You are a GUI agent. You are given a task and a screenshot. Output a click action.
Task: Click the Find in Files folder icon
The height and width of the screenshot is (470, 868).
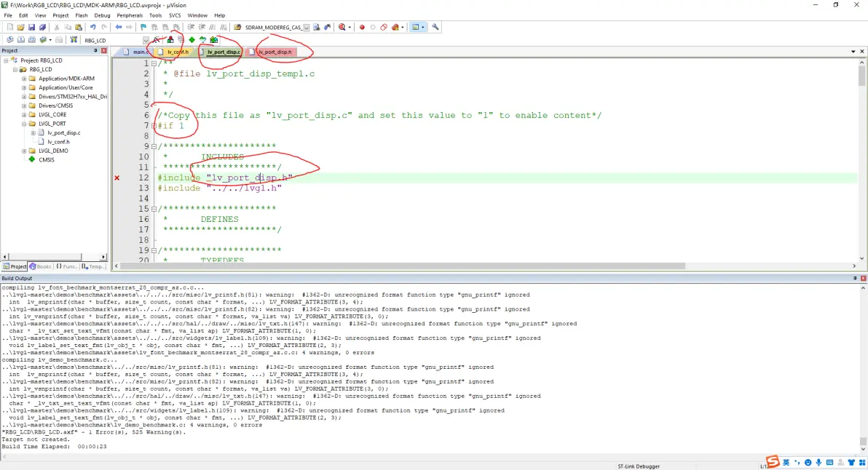(x=237, y=27)
